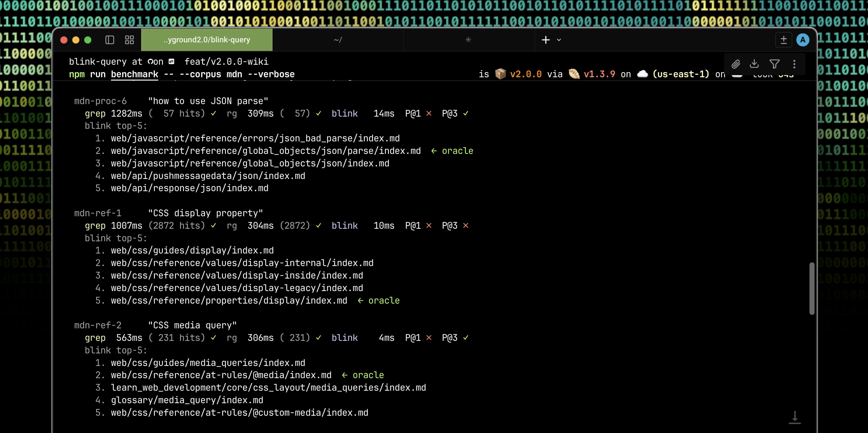Image resolution: width=868 pixels, height=433 pixels.
Task: Toggle the sidebar panel icon
Action: coord(110,40)
